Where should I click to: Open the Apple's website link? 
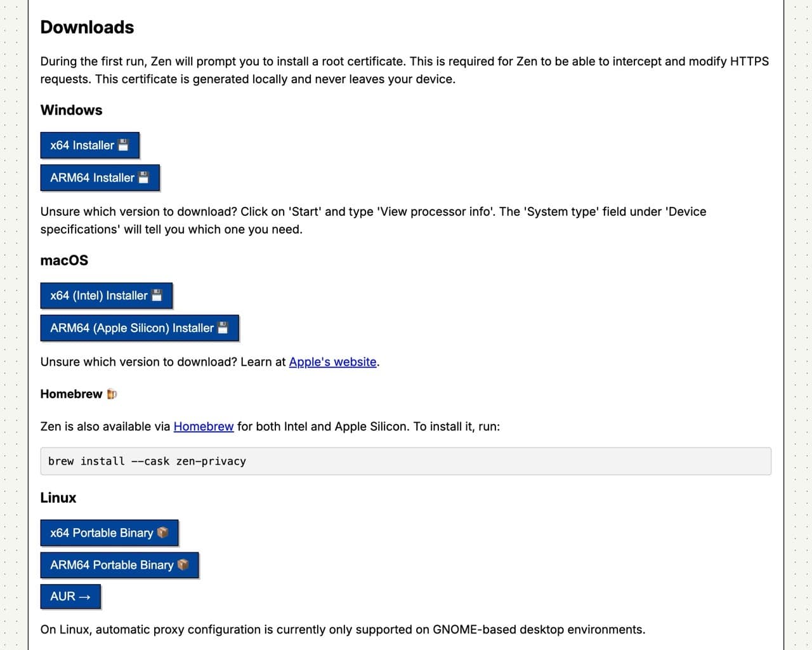tap(332, 362)
